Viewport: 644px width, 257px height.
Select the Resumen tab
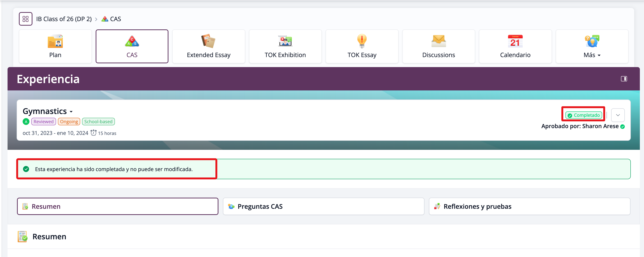(x=118, y=206)
